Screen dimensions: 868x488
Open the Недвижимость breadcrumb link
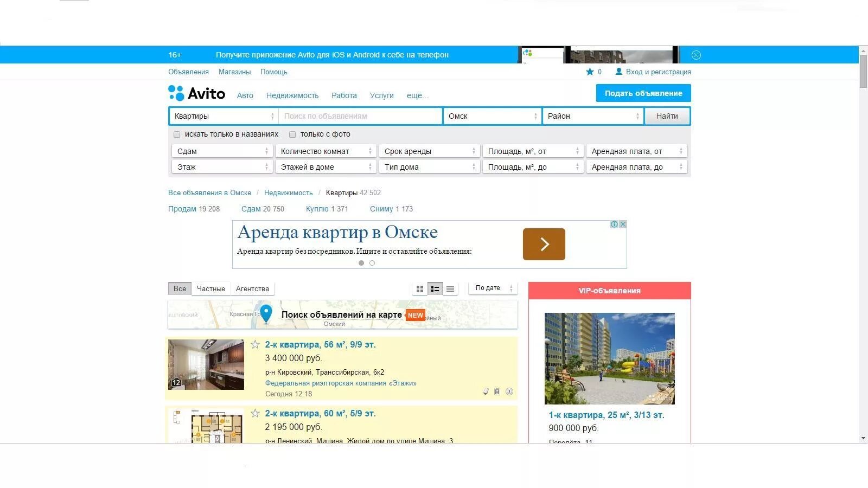[289, 192]
